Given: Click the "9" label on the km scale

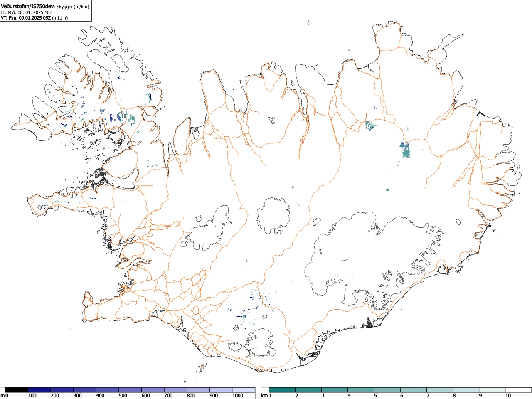Looking at the screenshot, I should point(480,396).
